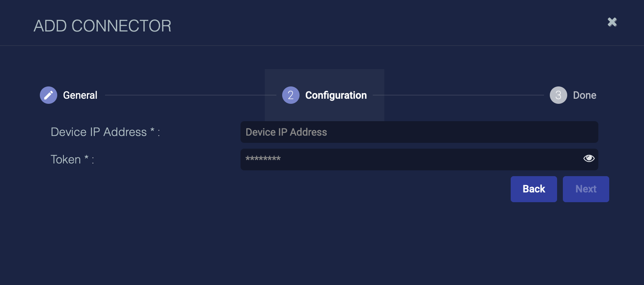Click the required asterisk beside Device IP Address
644x285 pixels.
(x=152, y=130)
